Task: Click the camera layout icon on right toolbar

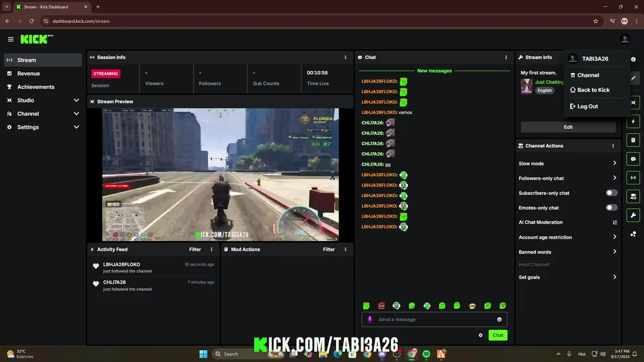Action: (x=633, y=196)
